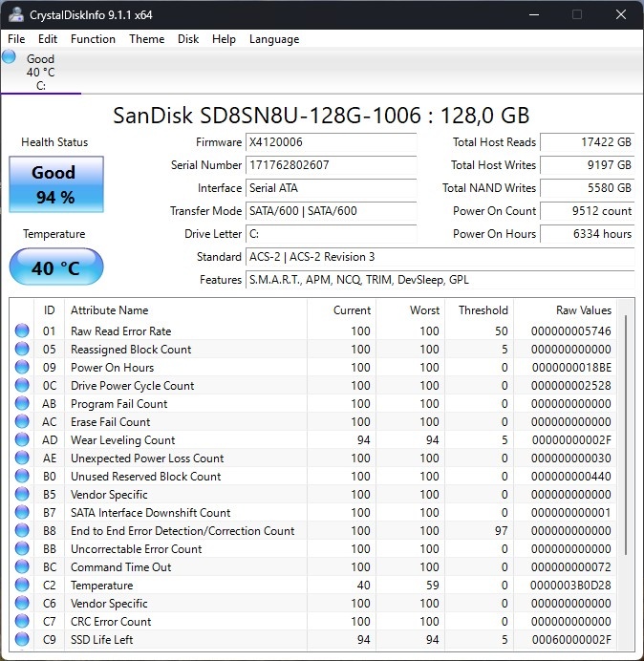This screenshot has height=661, width=644.
Task: Click threshold 97 in End to End row
Action: click(x=501, y=530)
